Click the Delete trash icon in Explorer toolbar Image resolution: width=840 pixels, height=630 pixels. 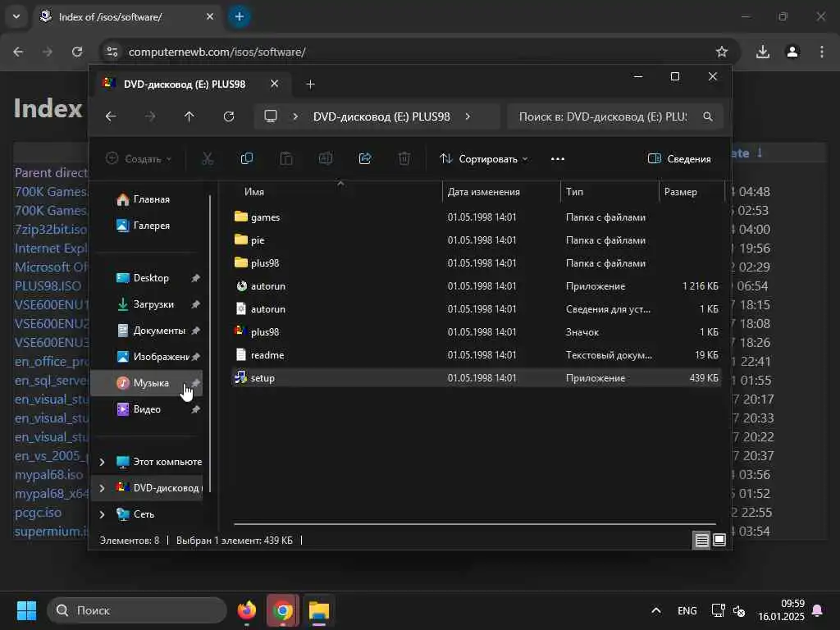[x=404, y=158]
